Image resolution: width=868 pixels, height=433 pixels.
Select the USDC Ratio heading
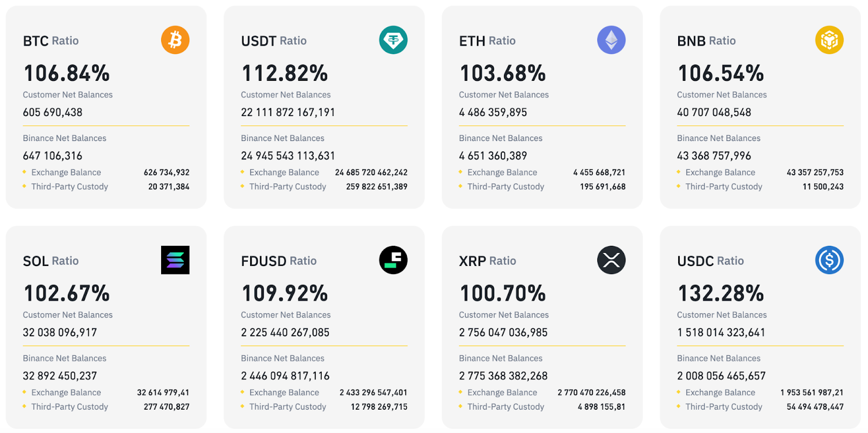click(x=711, y=261)
